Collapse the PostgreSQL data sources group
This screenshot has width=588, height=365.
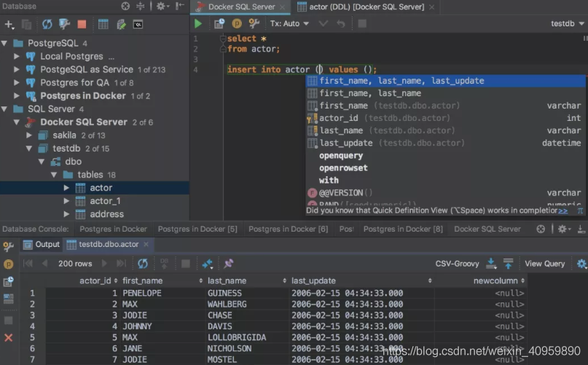(x=6, y=43)
